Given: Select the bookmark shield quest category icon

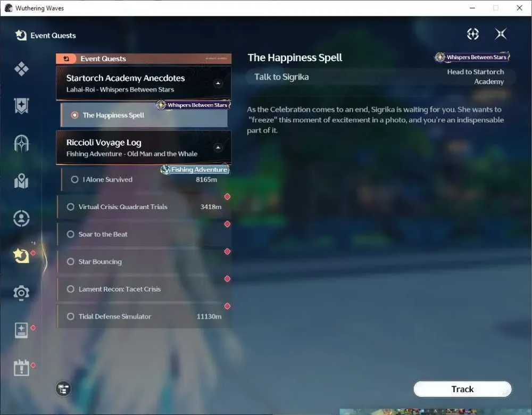Looking at the screenshot, I should pos(21,106).
